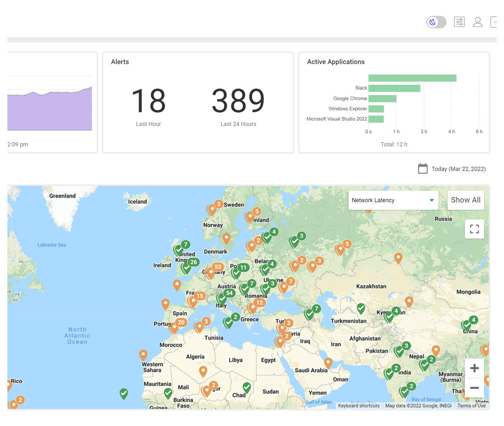Click the Slack bar in Active Applications
Viewport: 504px width, 426px height.
pos(394,88)
